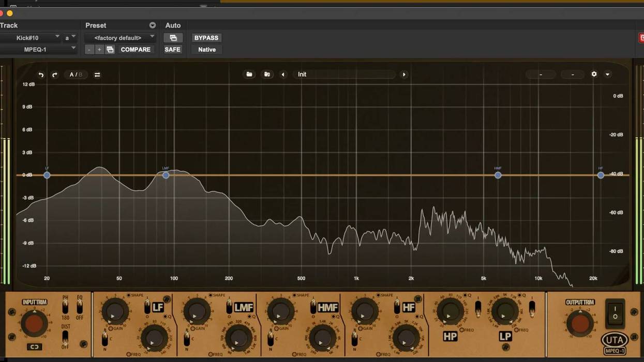Screen dimensions: 644x362
Task: Copy preset settings icon beside COMPARE
Action: click(110, 50)
